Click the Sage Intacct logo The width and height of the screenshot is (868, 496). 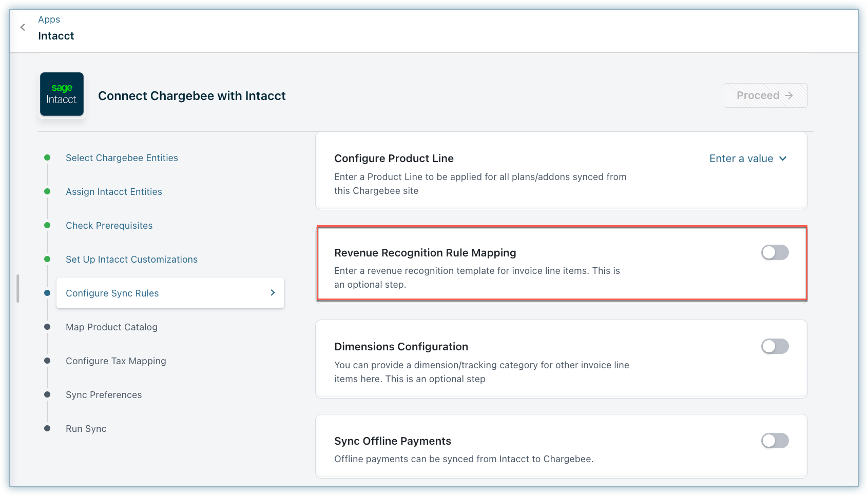click(x=62, y=94)
